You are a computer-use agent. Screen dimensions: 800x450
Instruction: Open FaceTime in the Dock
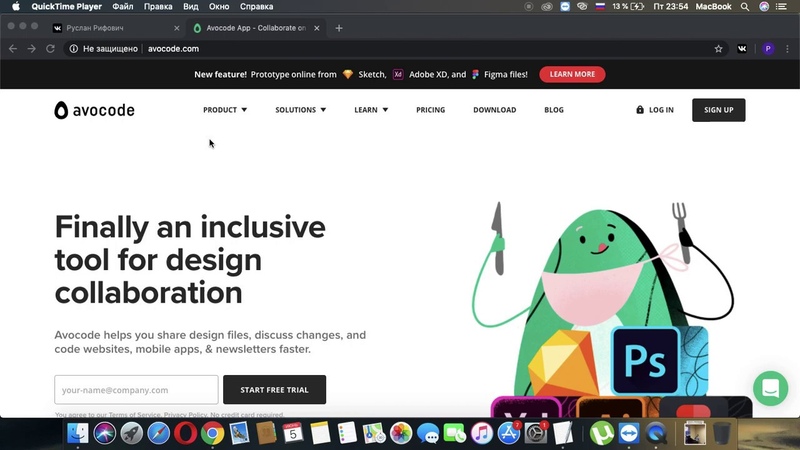[455, 433]
